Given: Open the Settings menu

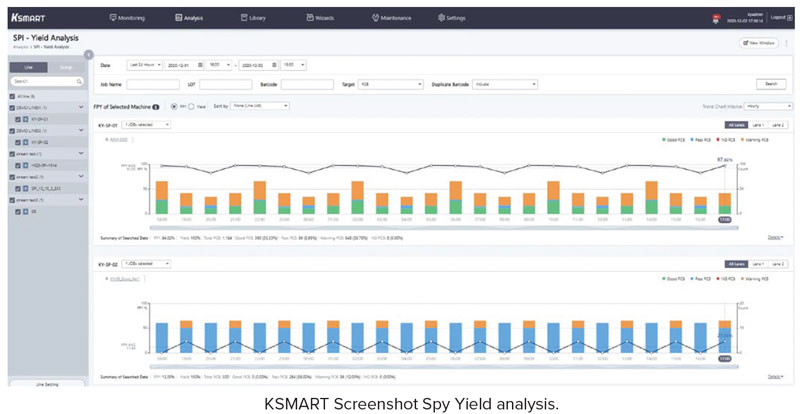Looking at the screenshot, I should pos(452,18).
